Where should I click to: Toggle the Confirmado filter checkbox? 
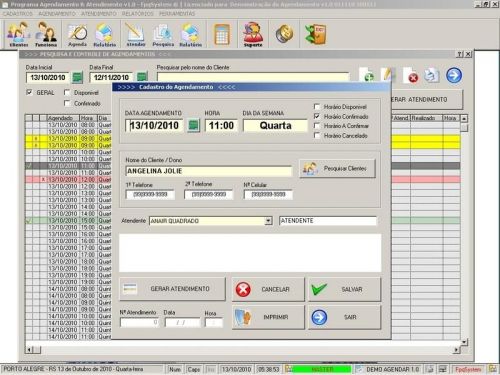67,103
